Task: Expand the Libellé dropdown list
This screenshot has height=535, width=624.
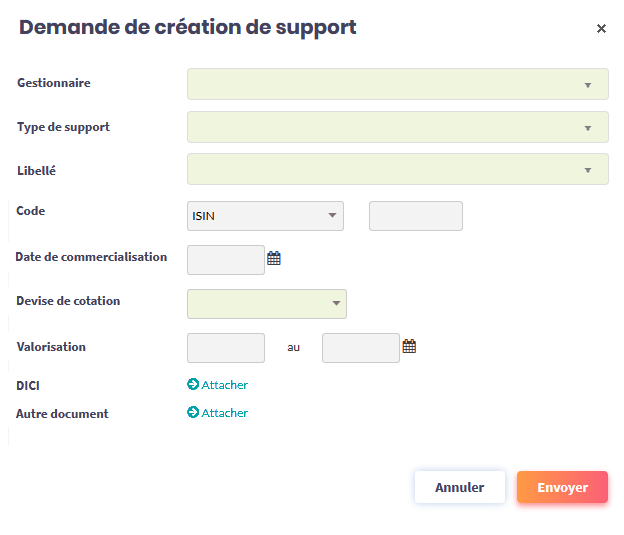Action: [397, 169]
